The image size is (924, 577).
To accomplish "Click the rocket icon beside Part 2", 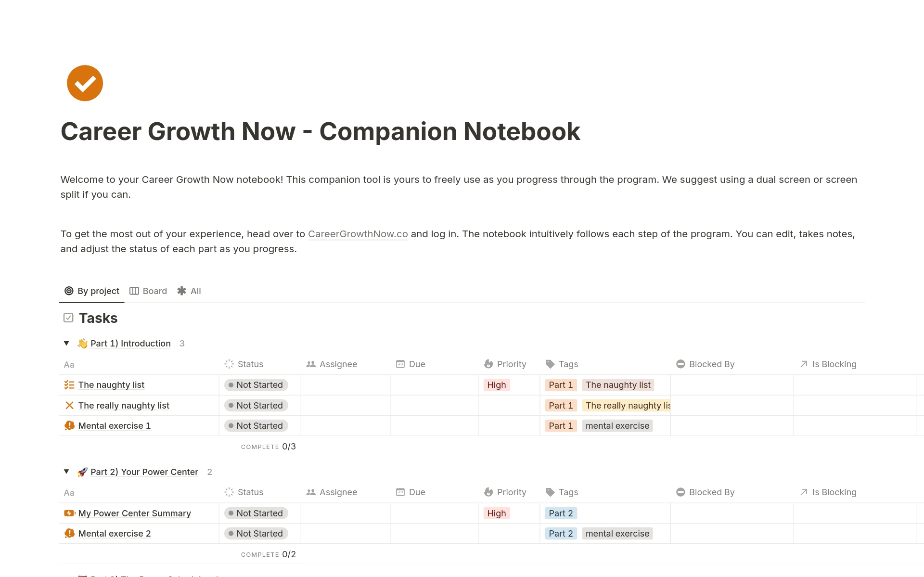I will [83, 472].
